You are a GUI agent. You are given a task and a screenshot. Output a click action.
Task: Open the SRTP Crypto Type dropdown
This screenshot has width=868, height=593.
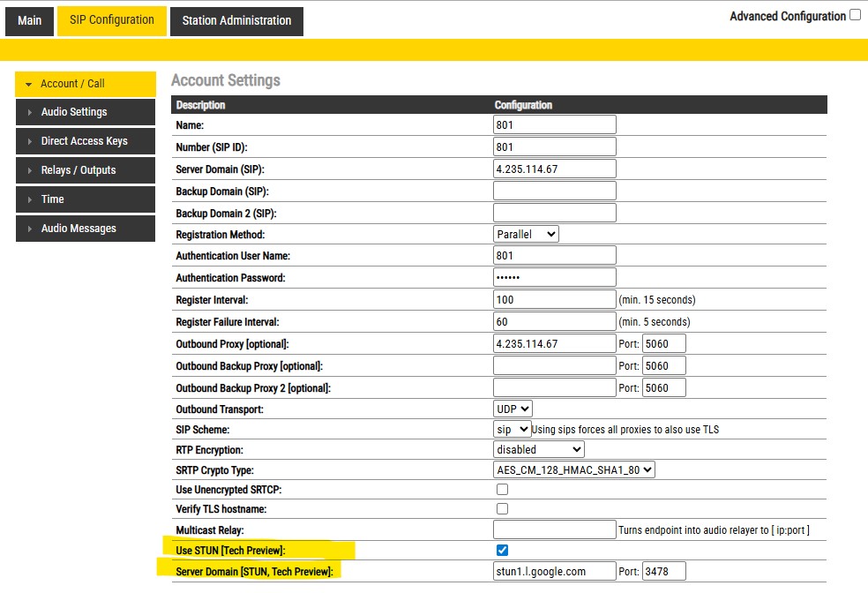pyautogui.click(x=573, y=470)
